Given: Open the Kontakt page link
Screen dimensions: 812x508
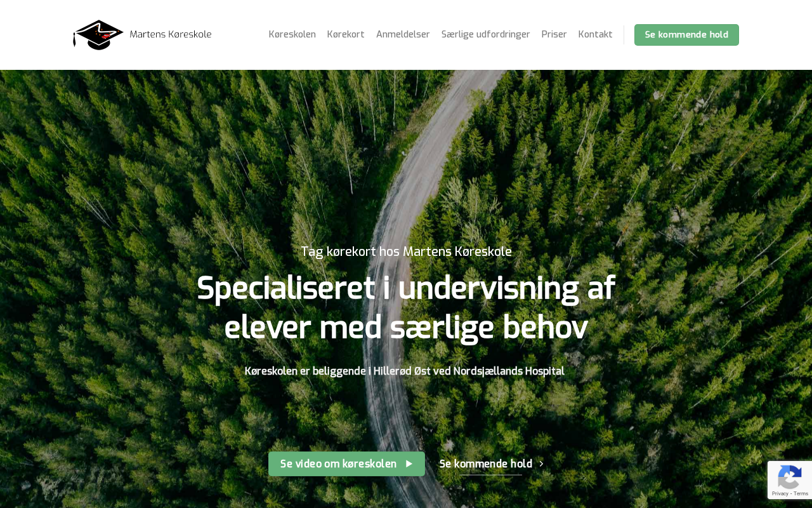Looking at the screenshot, I should coord(595,34).
